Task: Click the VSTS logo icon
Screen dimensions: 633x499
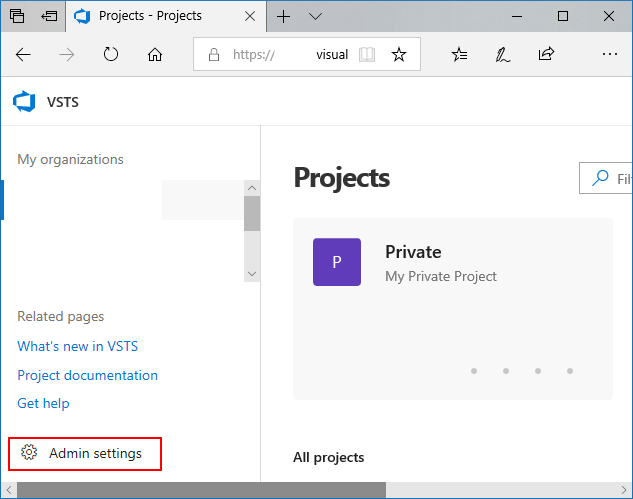Action: pos(24,101)
